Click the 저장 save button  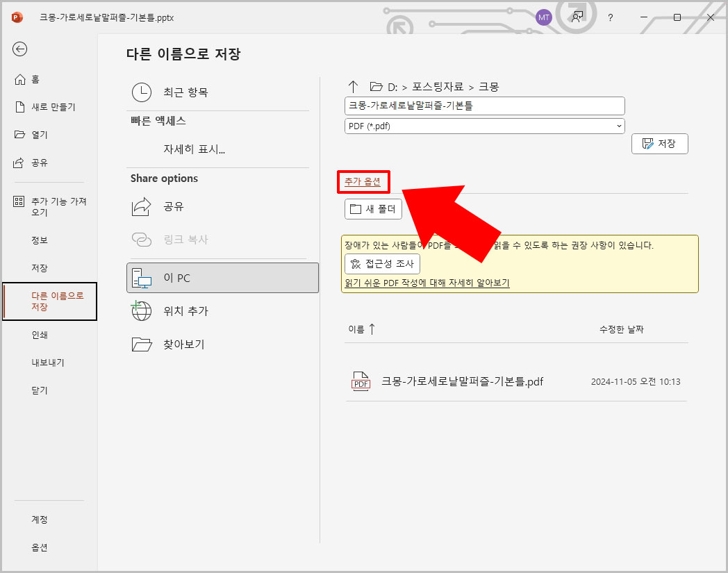pos(659,144)
